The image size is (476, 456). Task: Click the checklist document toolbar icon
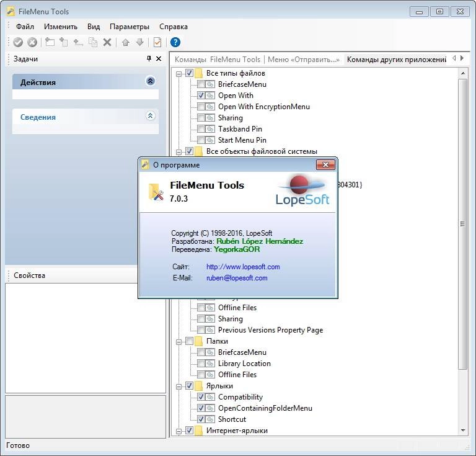(157, 42)
